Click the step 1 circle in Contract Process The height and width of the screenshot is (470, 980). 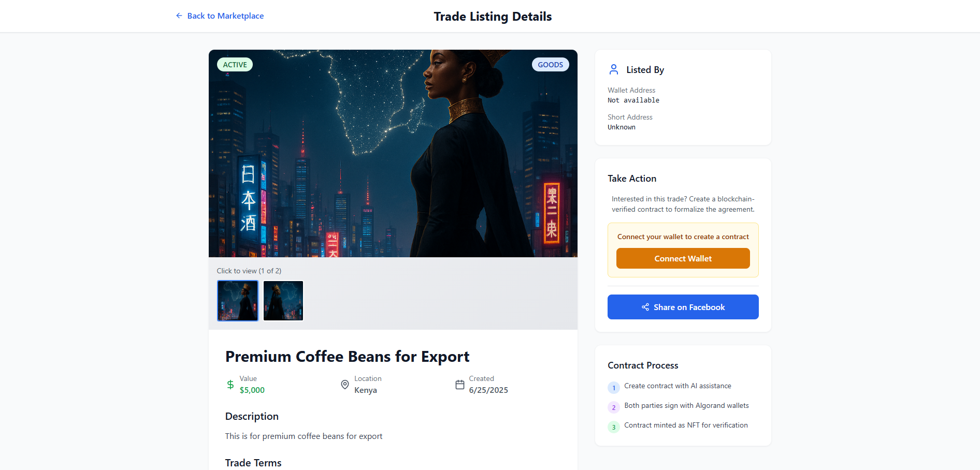click(614, 388)
